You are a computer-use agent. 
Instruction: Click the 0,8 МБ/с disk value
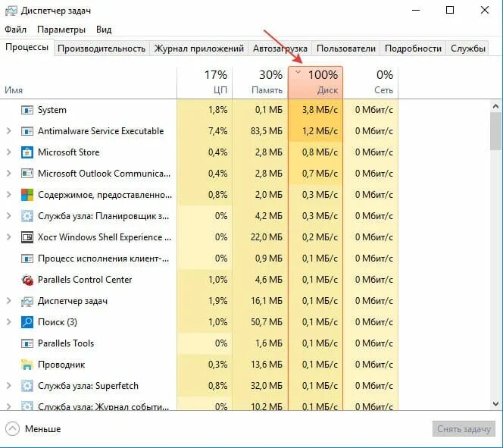(x=320, y=152)
